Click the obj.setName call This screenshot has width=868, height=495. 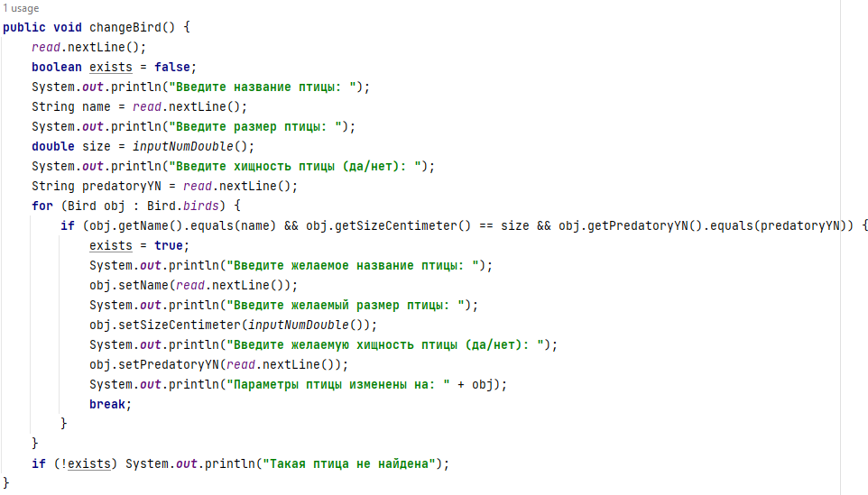pyautogui.click(x=193, y=286)
